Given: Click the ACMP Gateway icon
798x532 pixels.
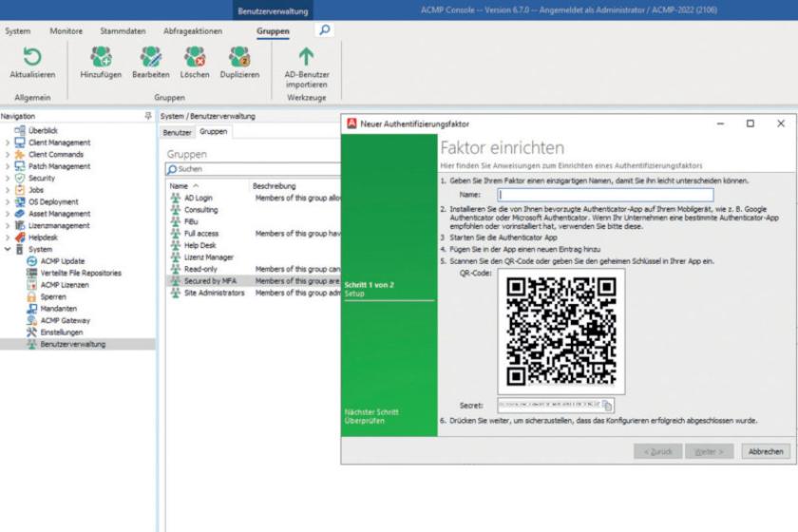Looking at the screenshot, I should 31,320.
